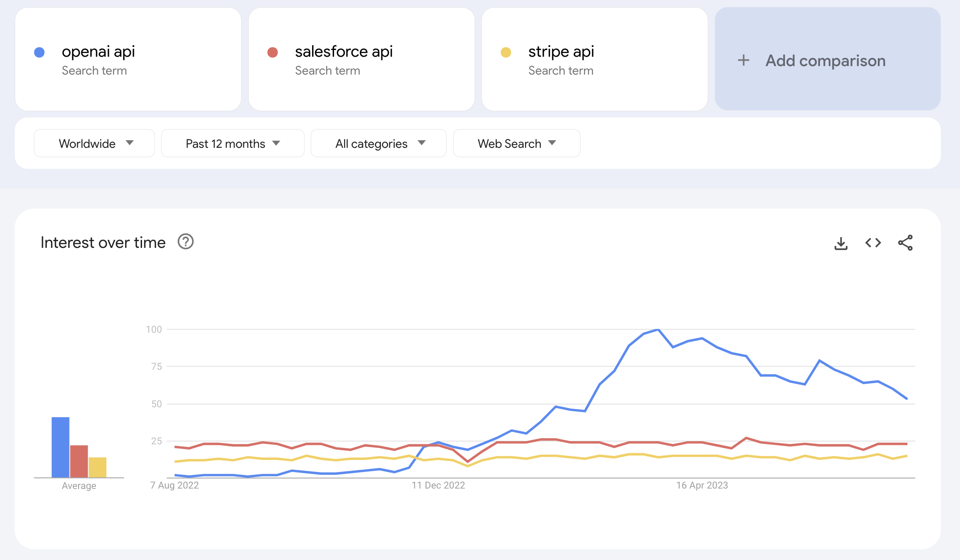The height and width of the screenshot is (560, 960).
Task: Download the interest over time CSV
Action: click(841, 243)
